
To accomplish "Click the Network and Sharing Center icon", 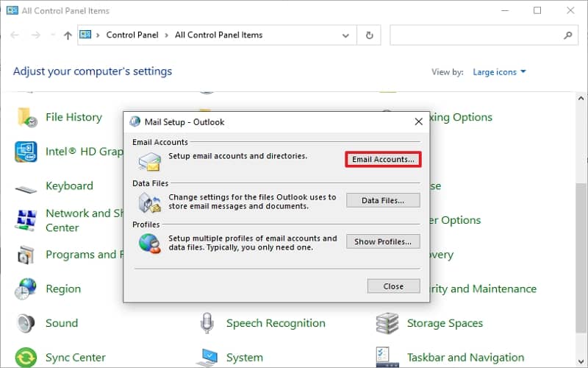I will click(26, 220).
